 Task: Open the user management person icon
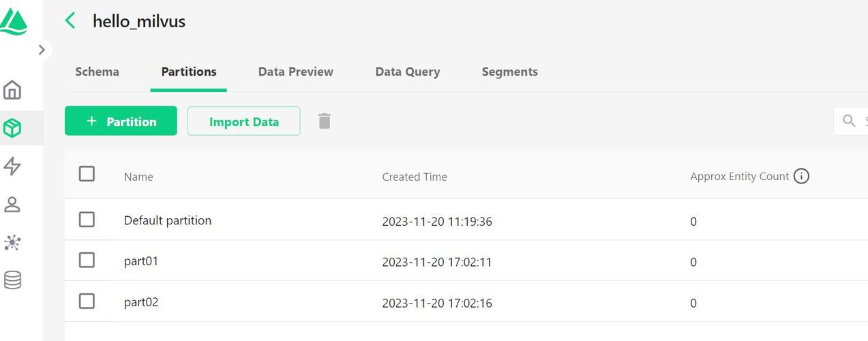tap(12, 204)
